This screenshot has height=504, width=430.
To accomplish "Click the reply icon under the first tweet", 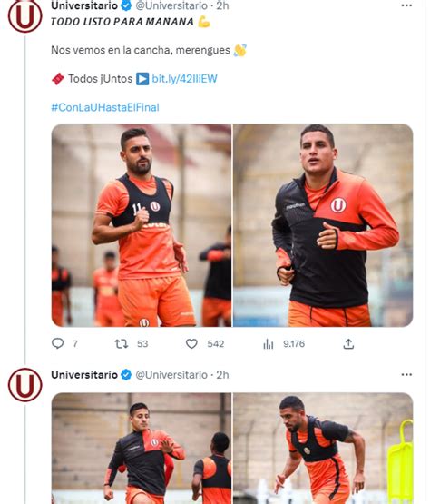I will point(58,343).
